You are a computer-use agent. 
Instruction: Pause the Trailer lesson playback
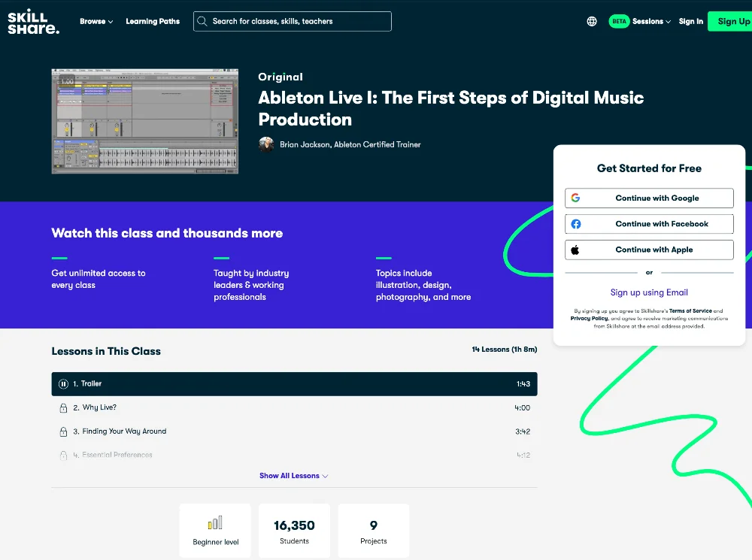(63, 383)
